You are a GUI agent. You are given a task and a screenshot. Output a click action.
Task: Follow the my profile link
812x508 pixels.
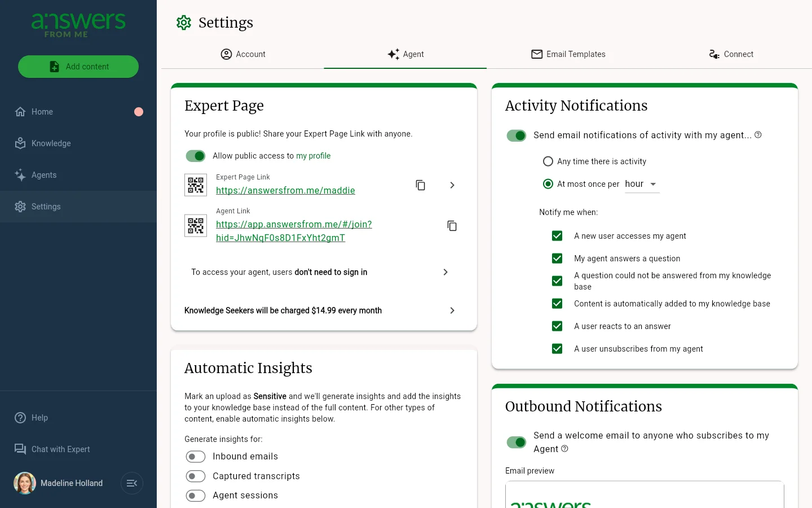point(314,156)
